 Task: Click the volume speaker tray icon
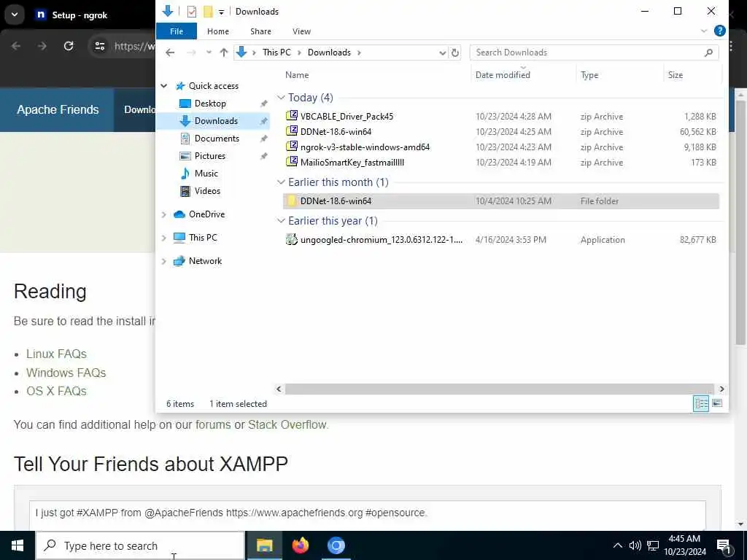click(635, 545)
